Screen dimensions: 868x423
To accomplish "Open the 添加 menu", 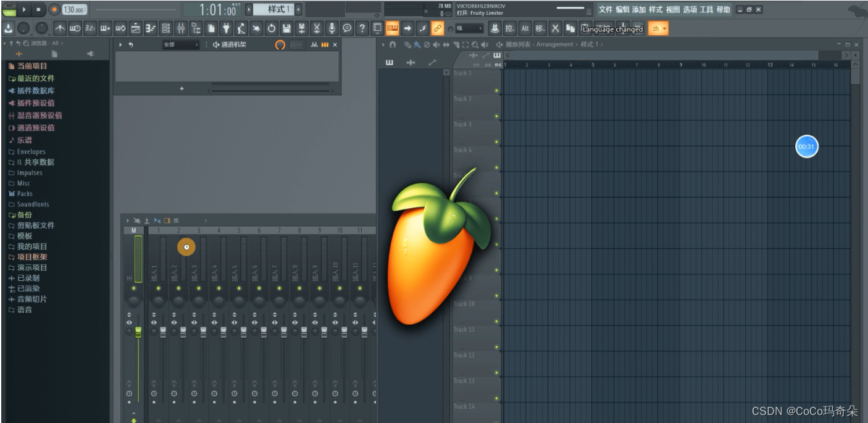I will tap(639, 9).
